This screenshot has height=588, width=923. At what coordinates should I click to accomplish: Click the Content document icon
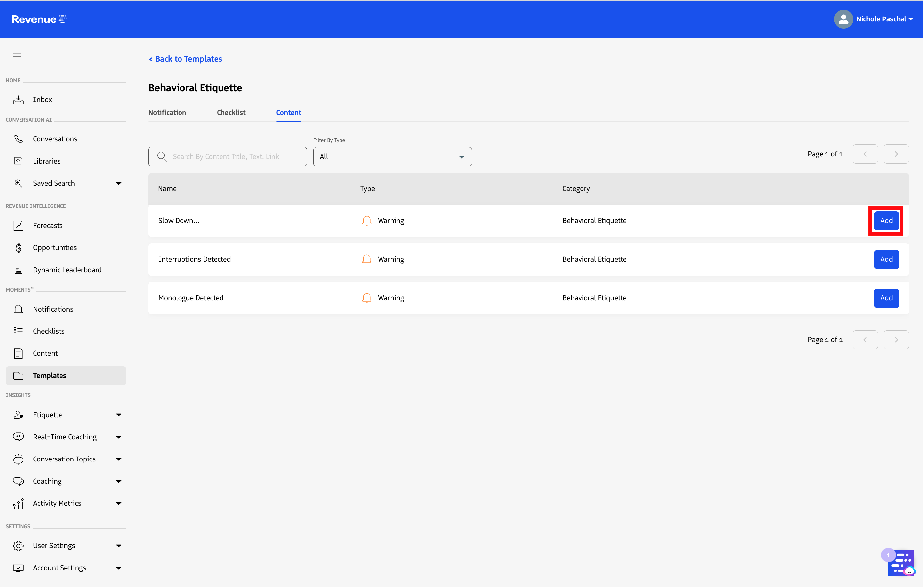click(19, 353)
